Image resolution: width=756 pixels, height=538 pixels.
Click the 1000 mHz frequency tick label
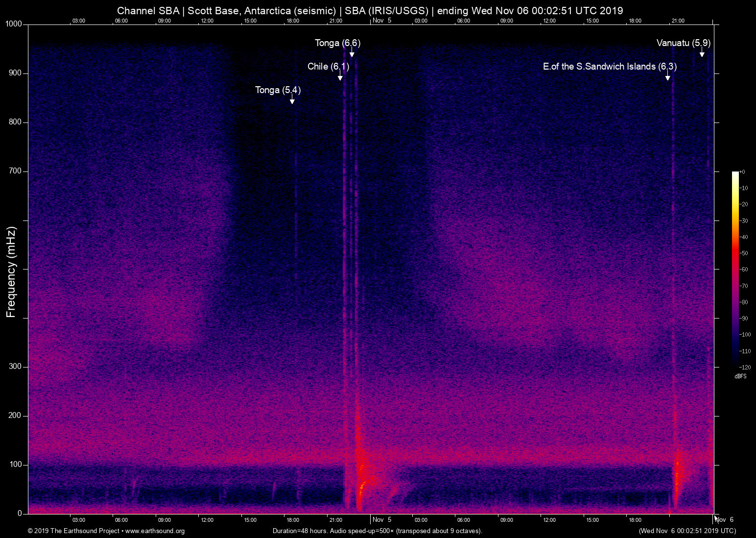(13, 24)
